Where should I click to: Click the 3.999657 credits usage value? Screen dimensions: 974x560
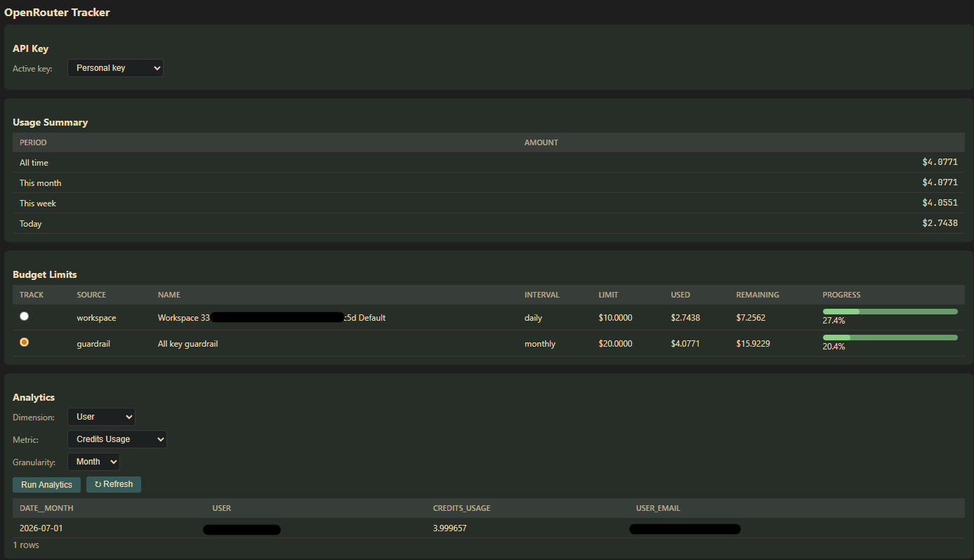pyautogui.click(x=450, y=528)
